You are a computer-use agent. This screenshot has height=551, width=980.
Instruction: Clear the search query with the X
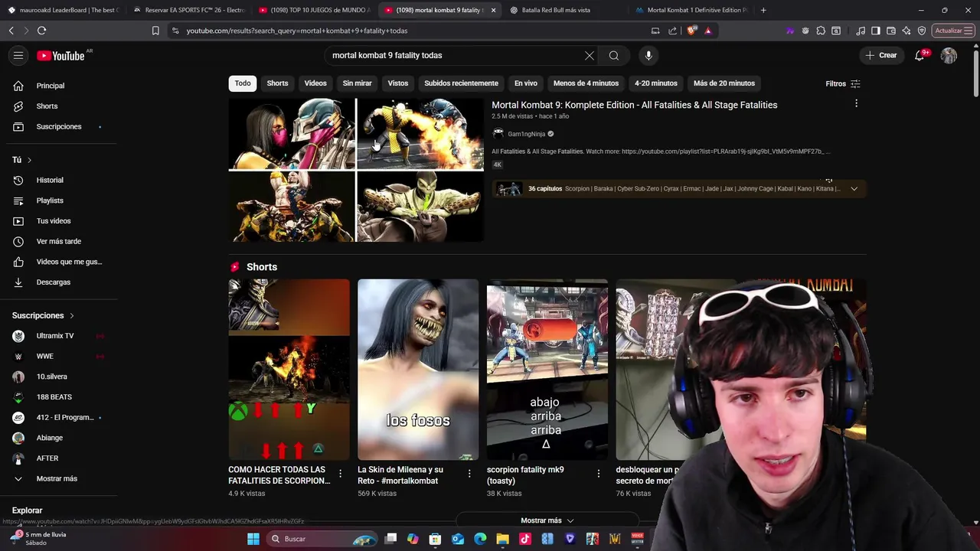(590, 55)
